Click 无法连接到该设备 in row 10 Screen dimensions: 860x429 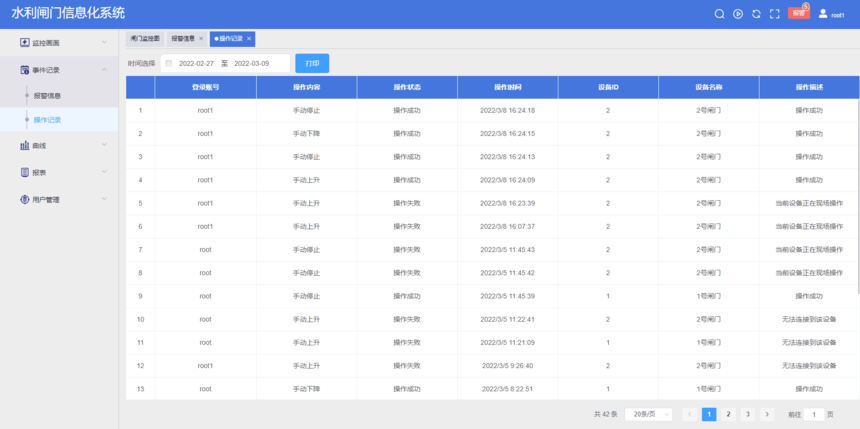coord(809,319)
